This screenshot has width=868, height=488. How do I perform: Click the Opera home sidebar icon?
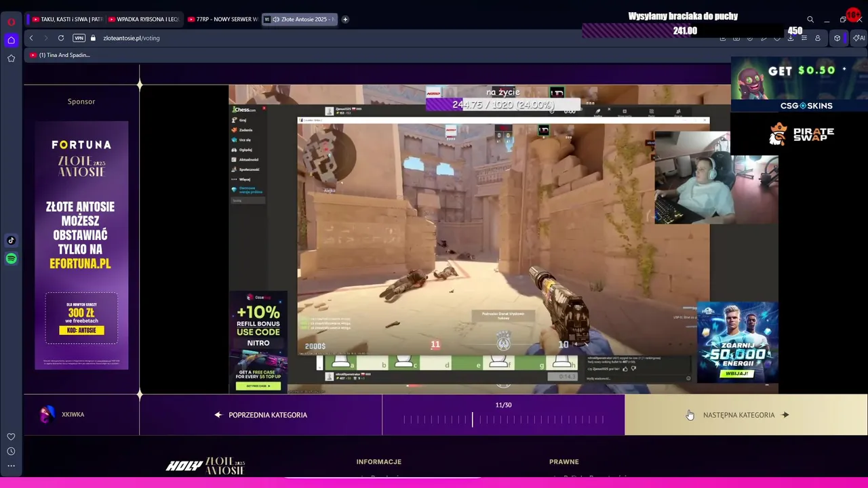(x=11, y=40)
